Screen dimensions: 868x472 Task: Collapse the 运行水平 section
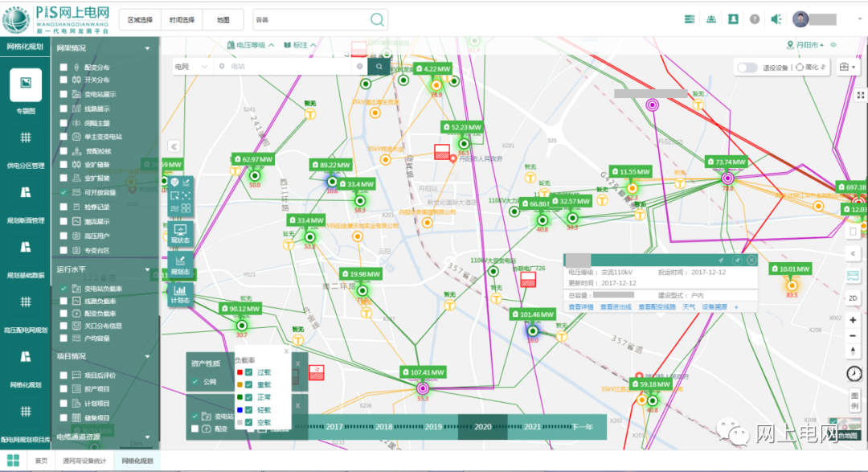tap(147, 270)
